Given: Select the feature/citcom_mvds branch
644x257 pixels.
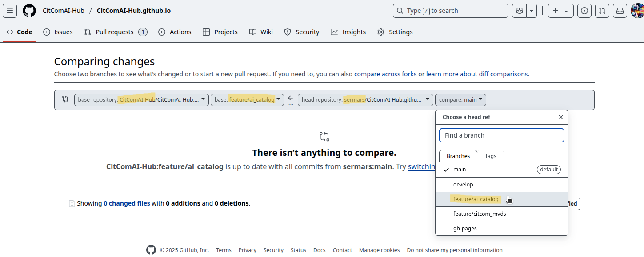Looking at the screenshot, I should (x=502, y=214).
